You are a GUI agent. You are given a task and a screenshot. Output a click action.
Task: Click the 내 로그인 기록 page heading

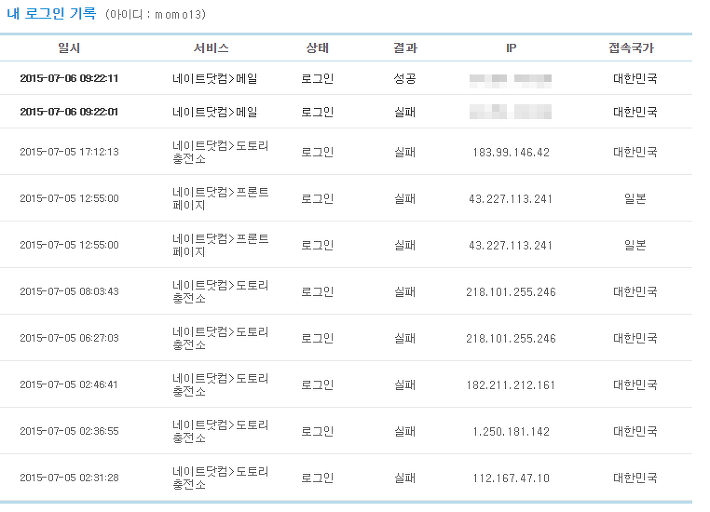tap(51, 14)
